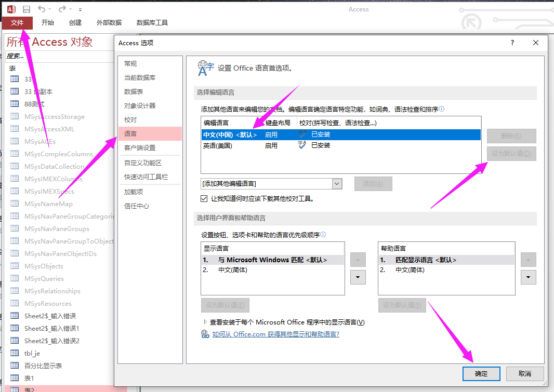Click the 添加(A) button

pos(373,184)
